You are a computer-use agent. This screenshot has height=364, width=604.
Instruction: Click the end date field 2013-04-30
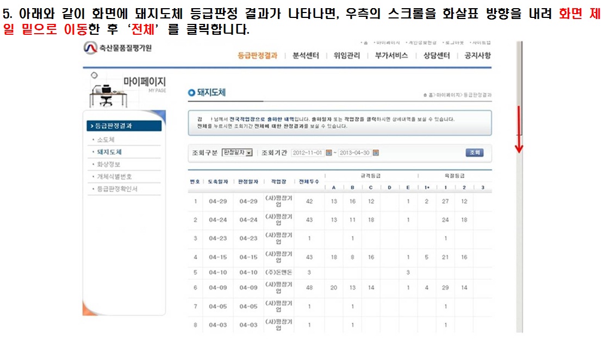[354, 153]
